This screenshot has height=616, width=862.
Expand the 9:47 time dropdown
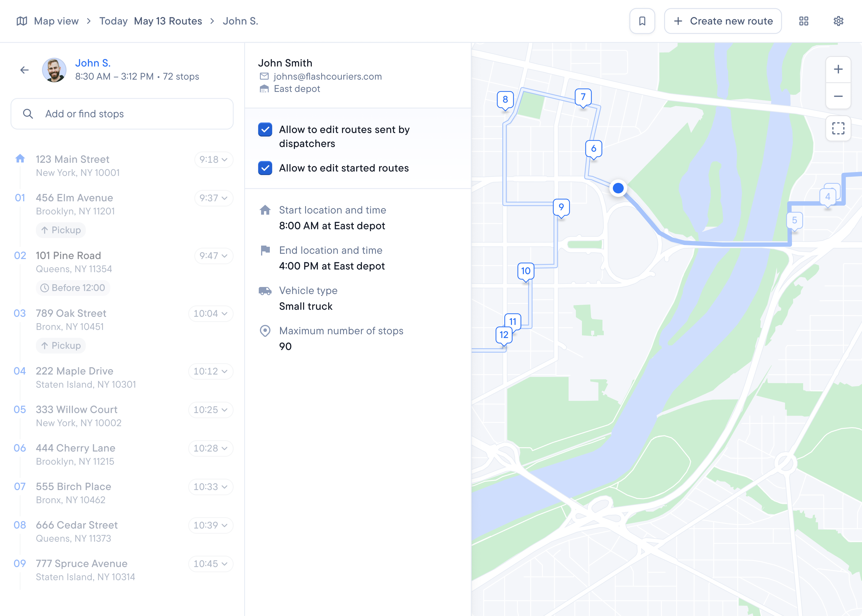[x=214, y=256]
